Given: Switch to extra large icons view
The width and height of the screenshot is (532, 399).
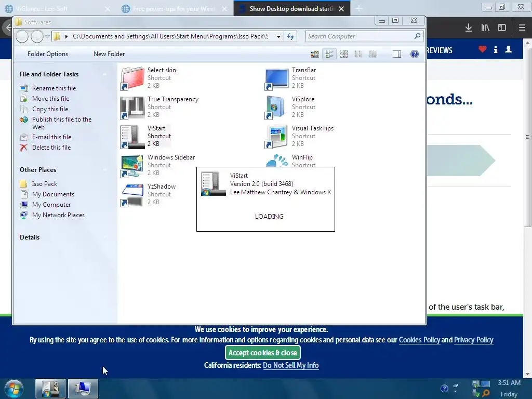Looking at the screenshot, I should pos(315,54).
